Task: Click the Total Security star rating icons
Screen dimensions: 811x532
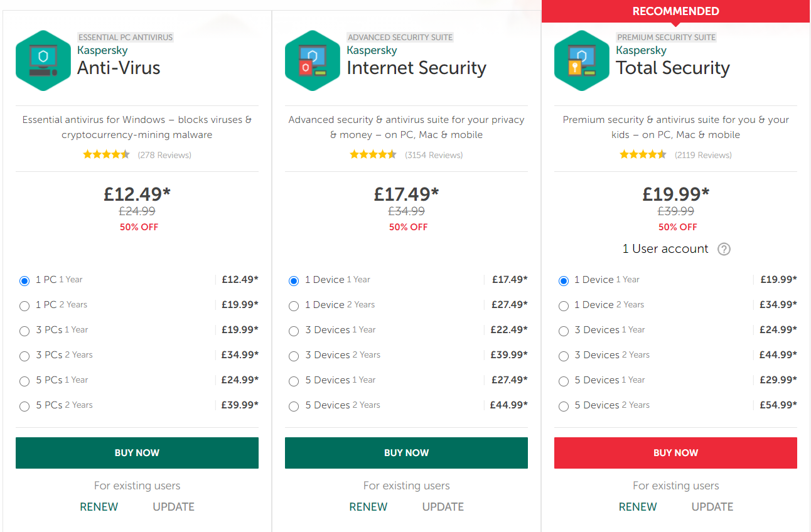Action: click(643, 154)
